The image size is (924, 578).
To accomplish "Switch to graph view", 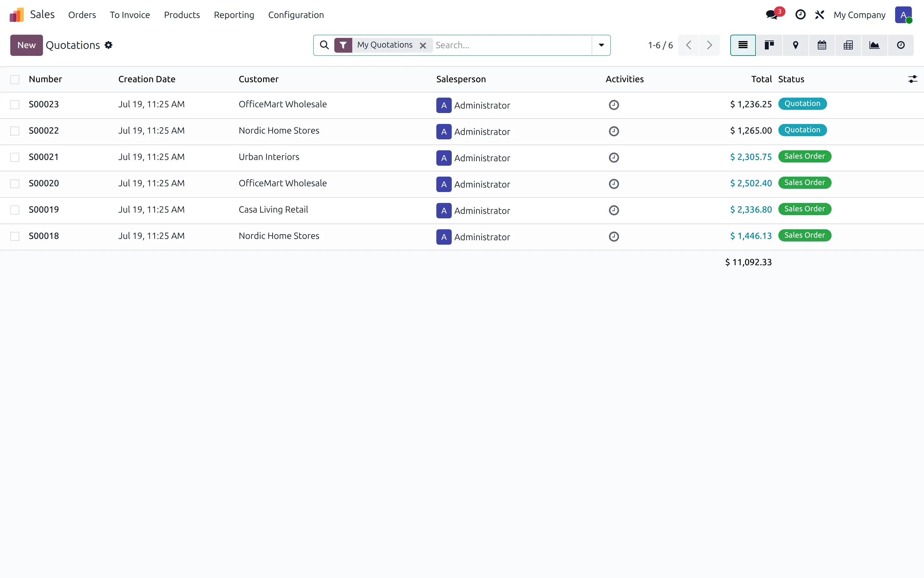I will coord(874,45).
